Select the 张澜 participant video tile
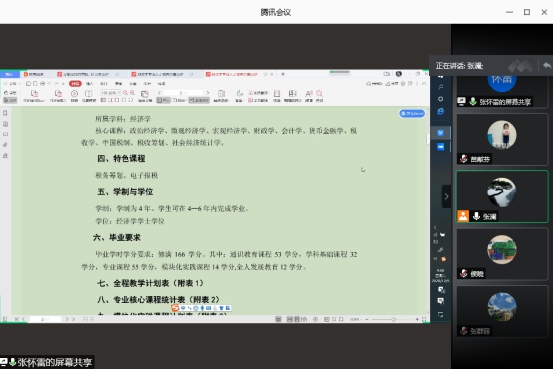The width and height of the screenshot is (554, 370). pos(502,196)
